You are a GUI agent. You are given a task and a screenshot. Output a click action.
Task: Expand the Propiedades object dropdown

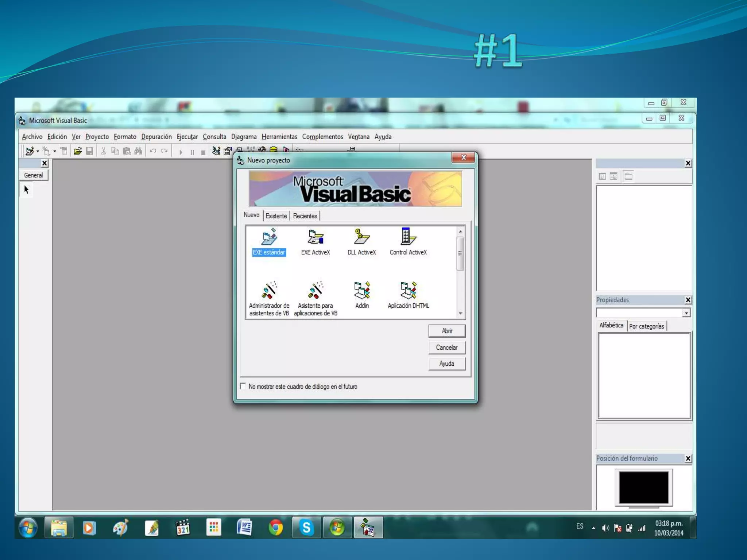point(686,313)
